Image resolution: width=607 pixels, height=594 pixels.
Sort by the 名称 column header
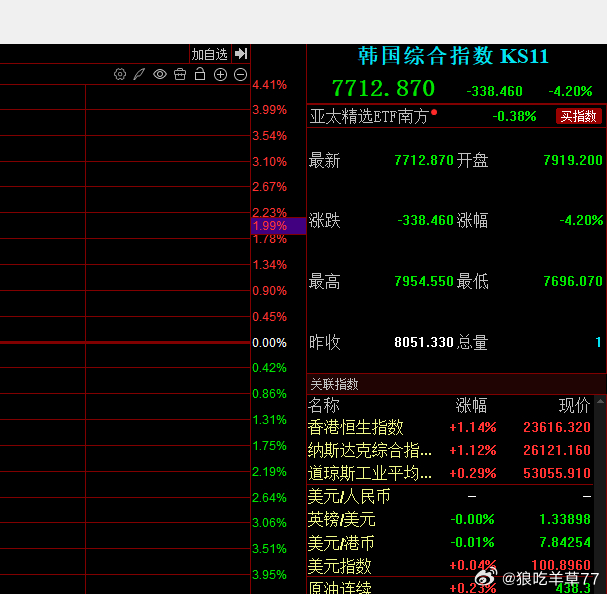[324, 405]
